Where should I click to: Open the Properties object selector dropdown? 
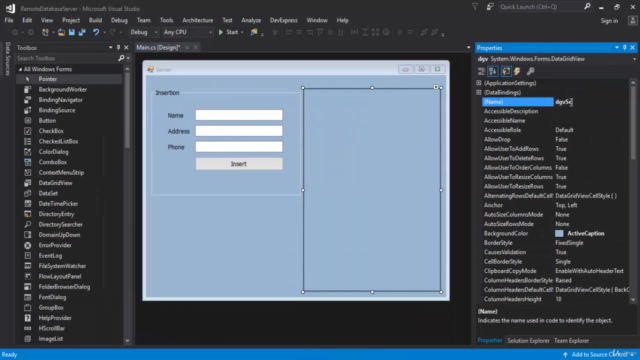coord(634,59)
